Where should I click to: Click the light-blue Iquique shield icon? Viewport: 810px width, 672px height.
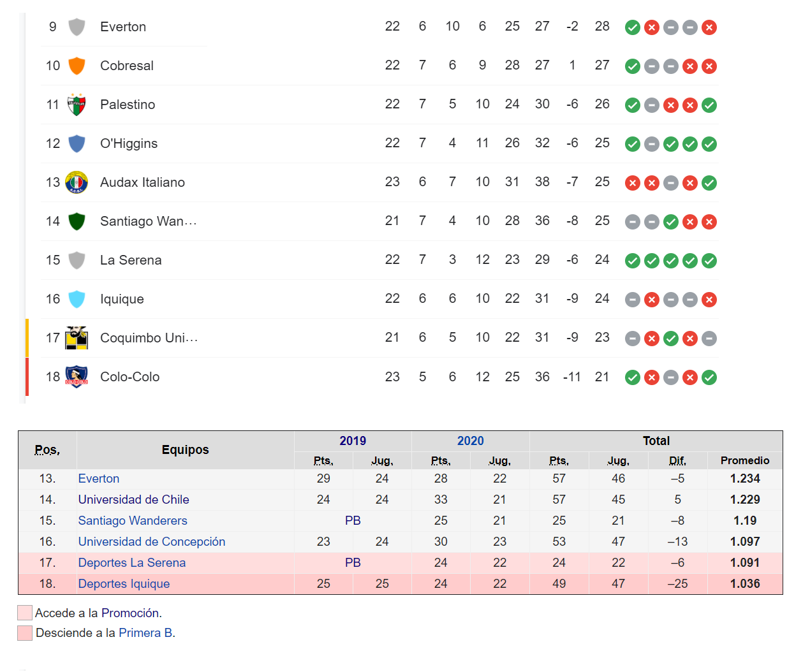[x=77, y=299]
